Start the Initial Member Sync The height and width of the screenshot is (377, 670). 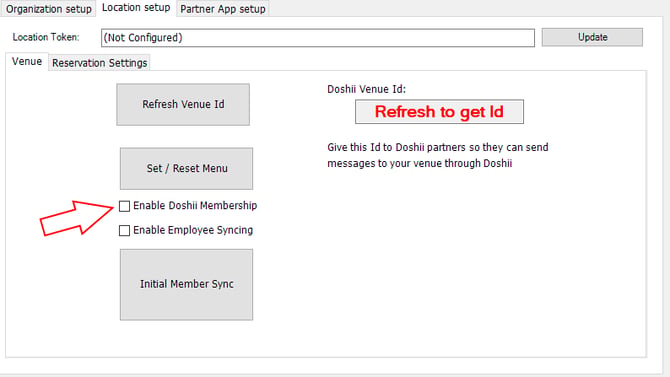(x=186, y=284)
